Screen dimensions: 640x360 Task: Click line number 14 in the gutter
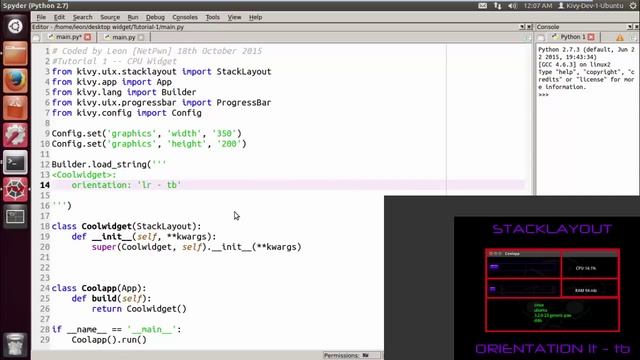pyautogui.click(x=45, y=185)
